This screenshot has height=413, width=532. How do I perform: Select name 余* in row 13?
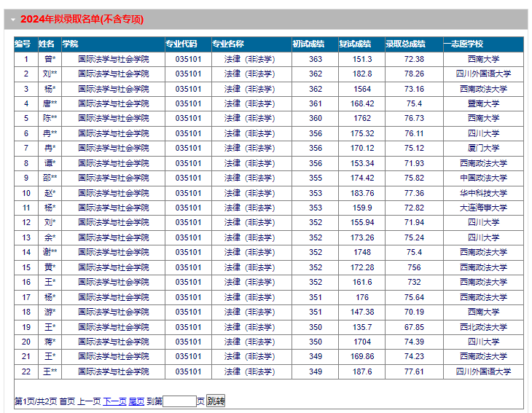point(50,237)
